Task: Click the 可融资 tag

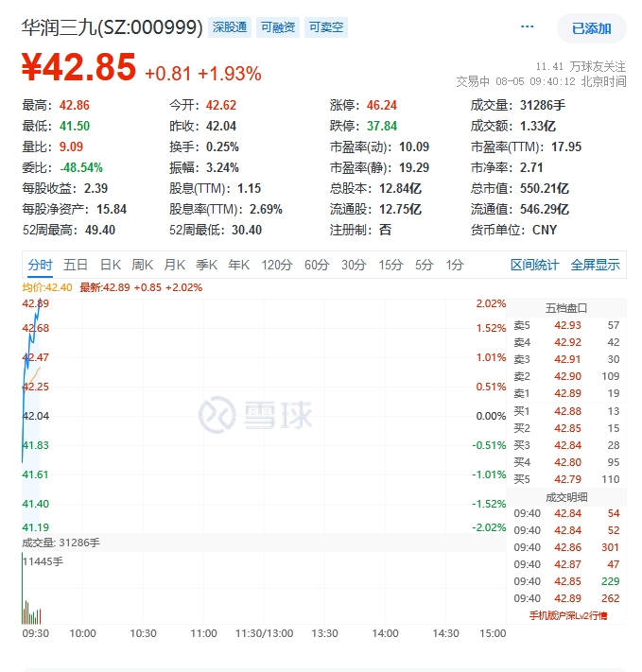Action: click(x=278, y=27)
